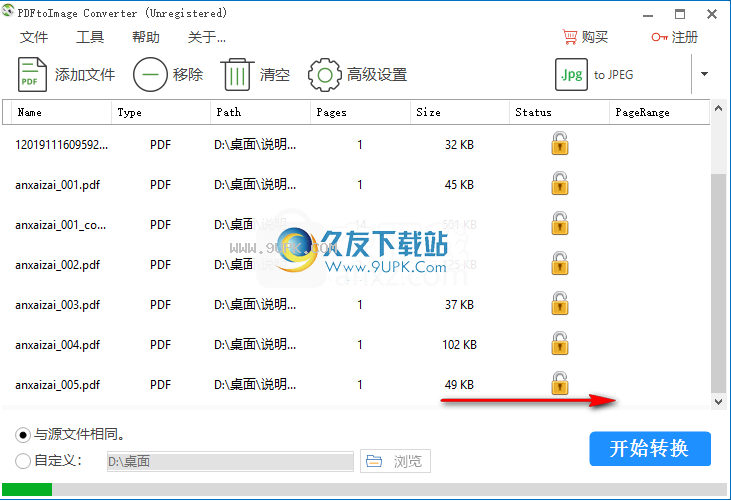Select file anxaizai_004.pdf
This screenshot has width=731, height=501.
[57, 345]
